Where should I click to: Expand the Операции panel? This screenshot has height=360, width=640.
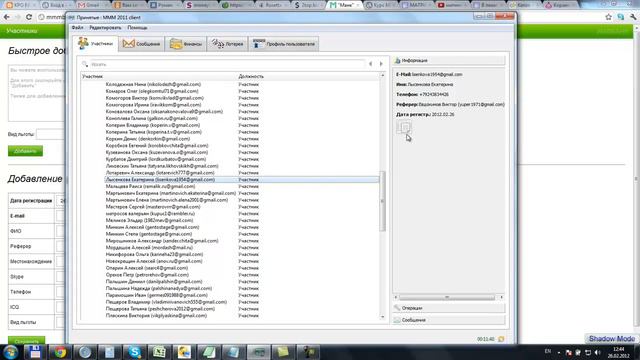click(449, 308)
